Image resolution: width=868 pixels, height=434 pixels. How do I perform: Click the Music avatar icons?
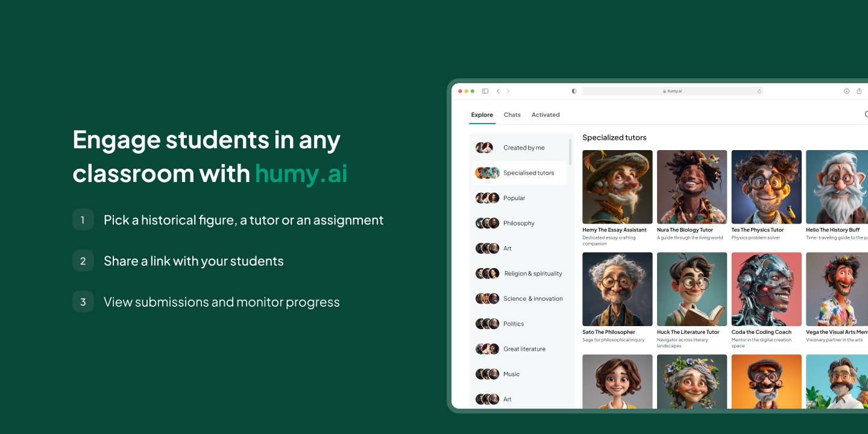tap(488, 374)
